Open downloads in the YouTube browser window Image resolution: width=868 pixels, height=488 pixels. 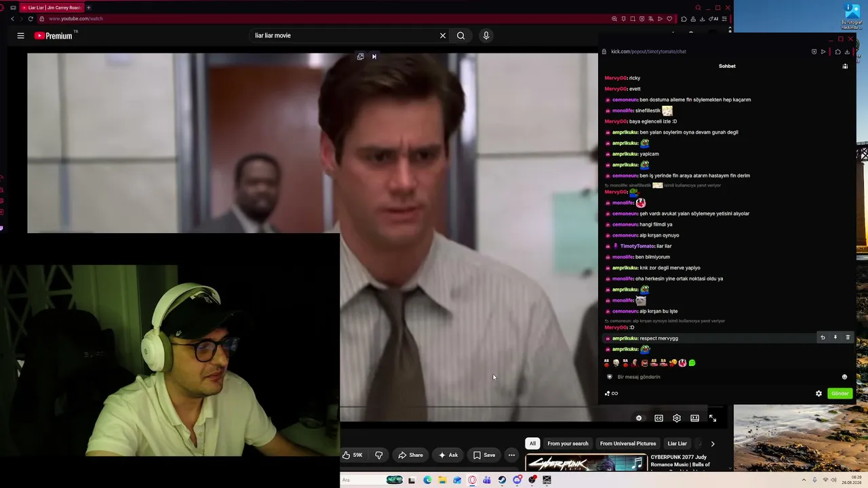(702, 19)
